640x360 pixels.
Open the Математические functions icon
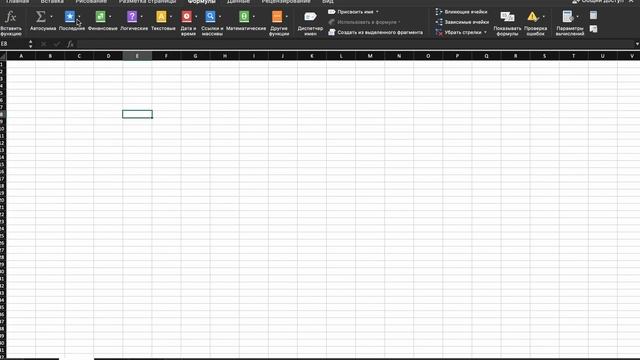pos(244,17)
